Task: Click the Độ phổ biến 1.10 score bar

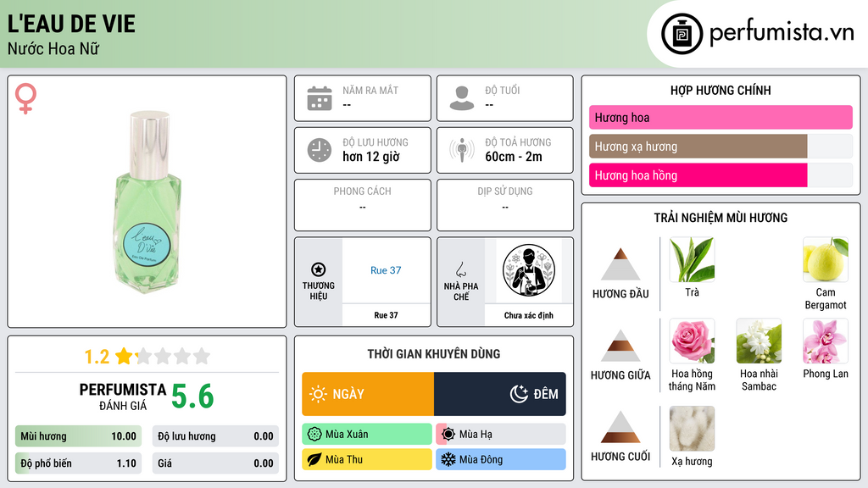Action: click(x=78, y=463)
